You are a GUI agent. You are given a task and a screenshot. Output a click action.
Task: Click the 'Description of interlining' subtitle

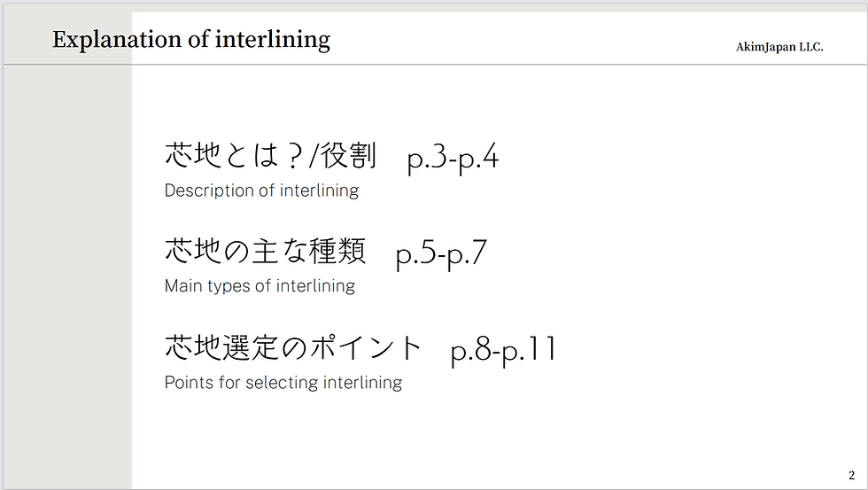pos(261,191)
